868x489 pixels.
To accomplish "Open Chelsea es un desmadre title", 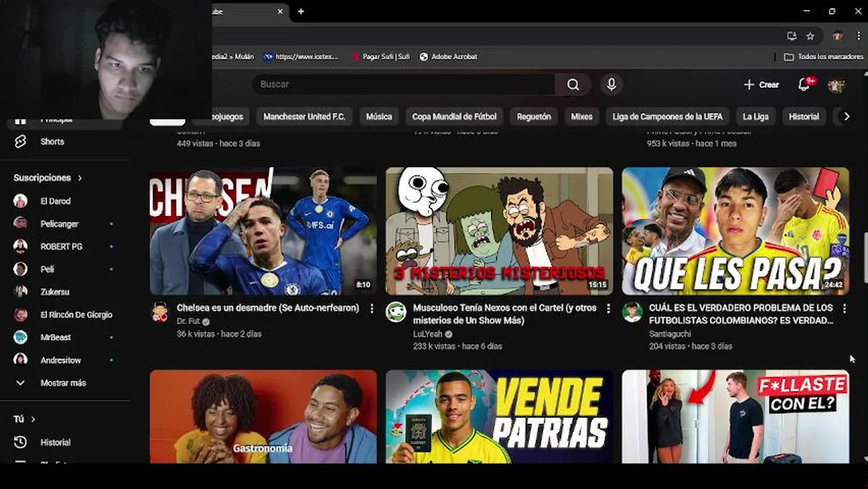I will (268, 308).
